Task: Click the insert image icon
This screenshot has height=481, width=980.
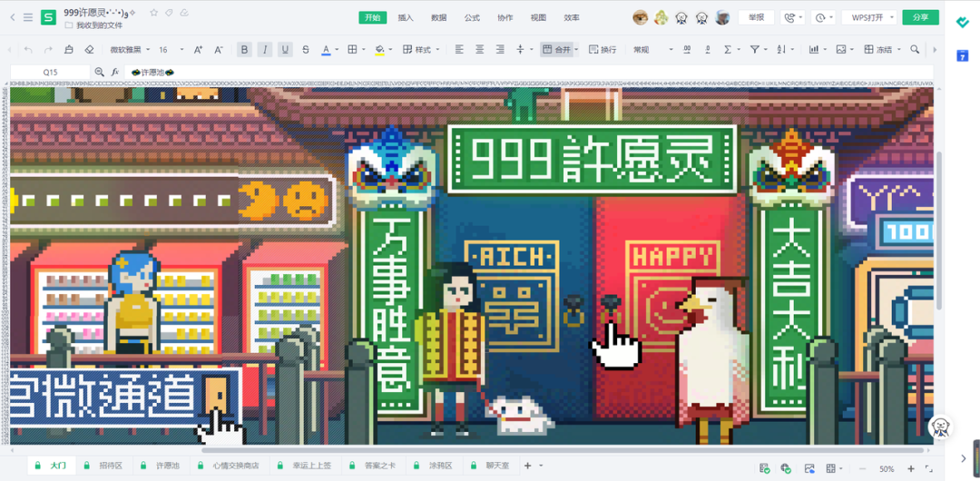Action: click(840, 49)
